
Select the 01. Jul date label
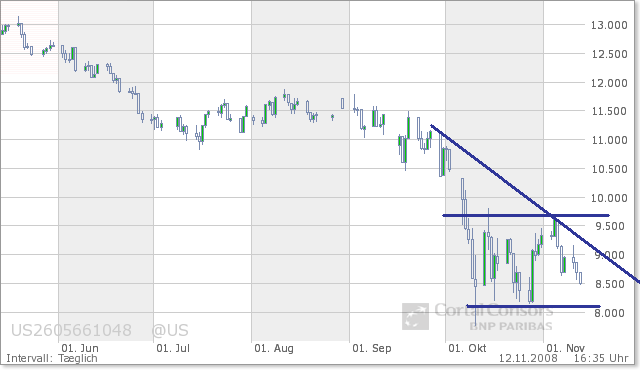point(173,348)
